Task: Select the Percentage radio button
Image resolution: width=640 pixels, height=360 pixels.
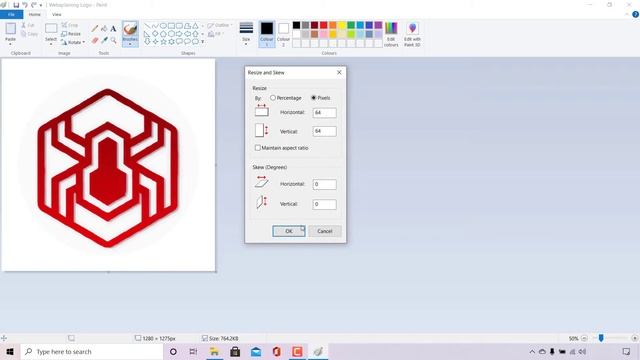Action: [x=273, y=98]
